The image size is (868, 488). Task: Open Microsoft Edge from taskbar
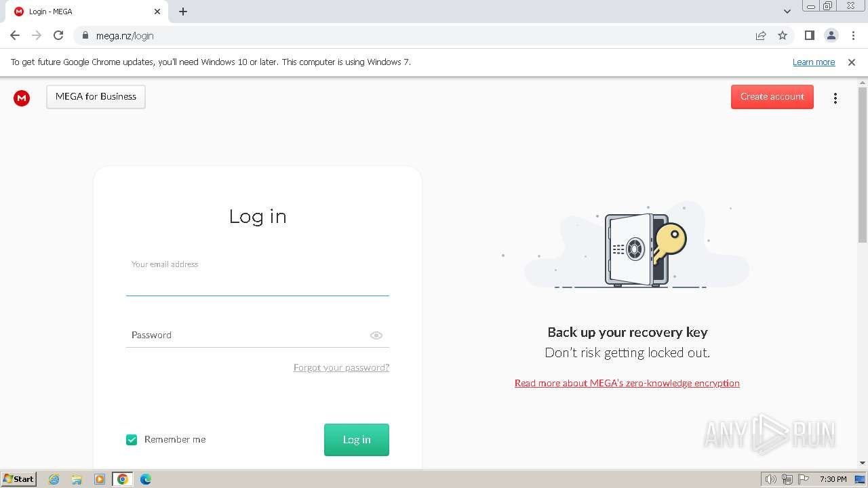(x=146, y=479)
